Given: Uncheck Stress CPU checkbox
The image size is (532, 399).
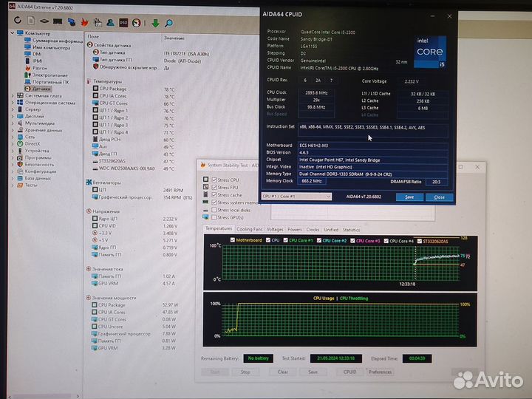Looking at the screenshot, I should (214, 180).
